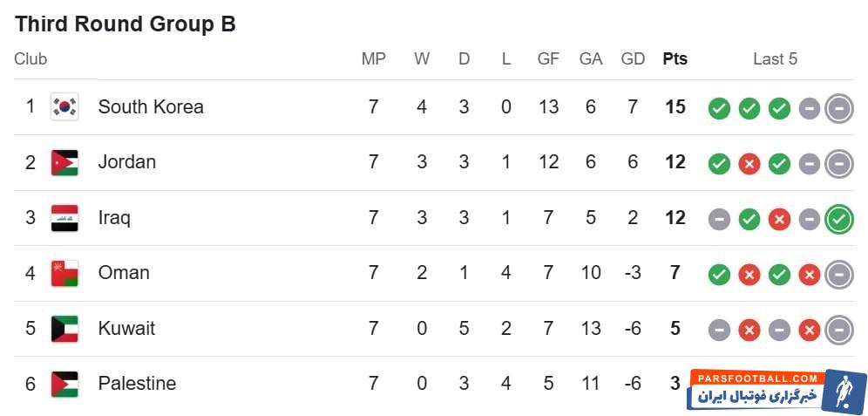Click Kuwait's circled grey draw icon
Viewport: 868px width, 416px height.
coord(838,330)
